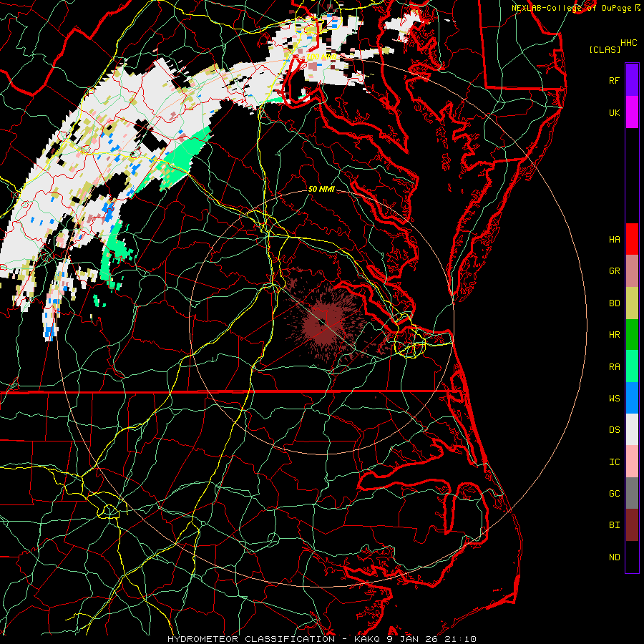
Task: Click the "HYDROMETEOR CLASSIFICATION" caption text
Action: 251,639
